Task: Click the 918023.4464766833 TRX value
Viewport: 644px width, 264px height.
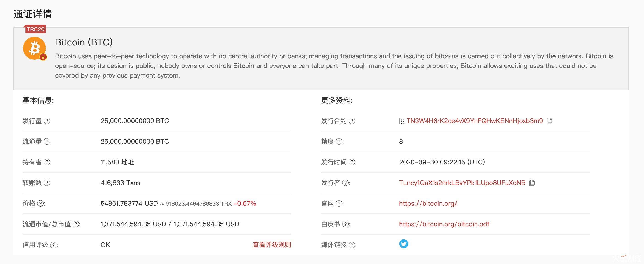Action: tap(199, 204)
